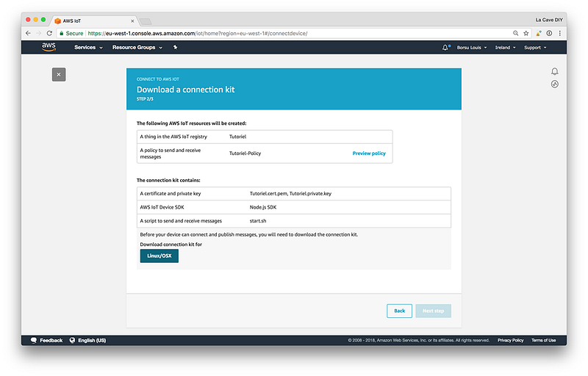Click the La Cave DIY profile label

coord(549,20)
